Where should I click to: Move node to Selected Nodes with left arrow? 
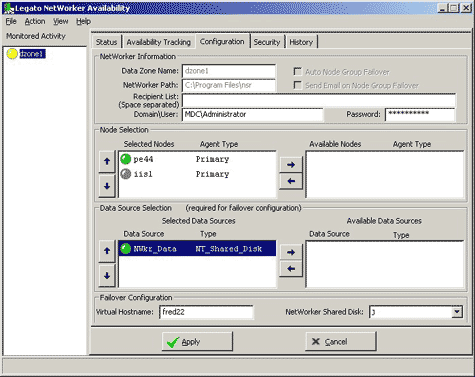coord(291,181)
